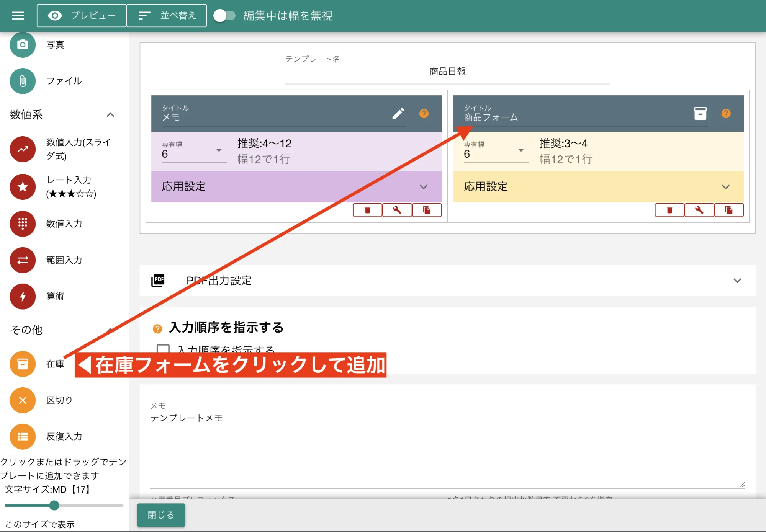Delete the 商品フォーム card with trash icon
The width and height of the screenshot is (766, 532).
tap(669, 210)
